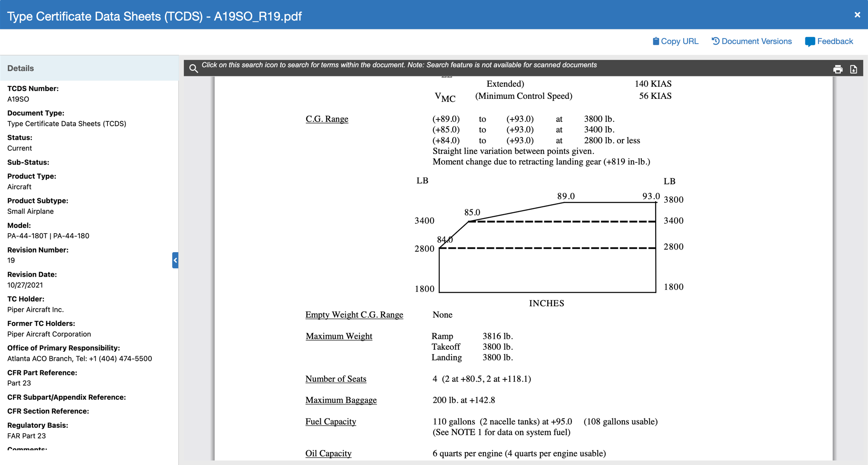Click the clipboard icon beside Copy URL
The image size is (868, 465).
click(x=656, y=41)
